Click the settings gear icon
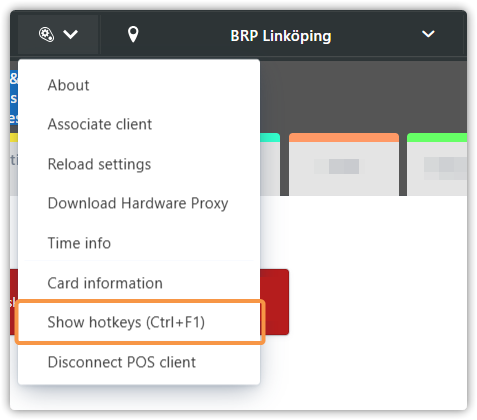Screen dimensions: 477x420 46,35
